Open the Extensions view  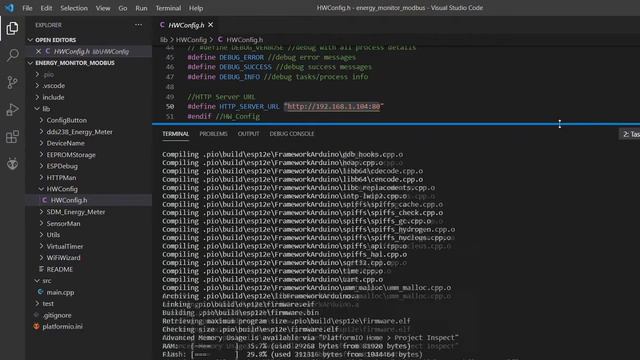pos(12,136)
